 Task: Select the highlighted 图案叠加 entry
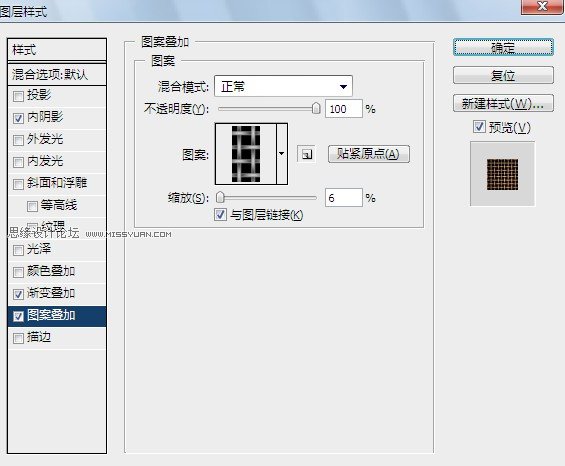pyautogui.click(x=57, y=316)
